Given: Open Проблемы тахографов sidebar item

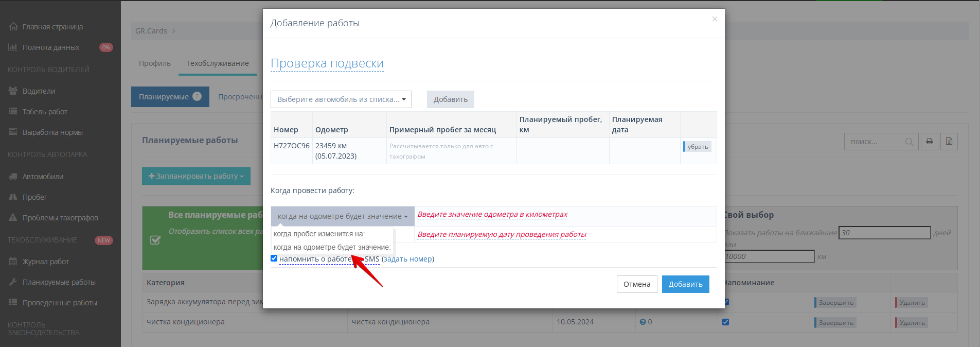Looking at the screenshot, I should point(60,218).
